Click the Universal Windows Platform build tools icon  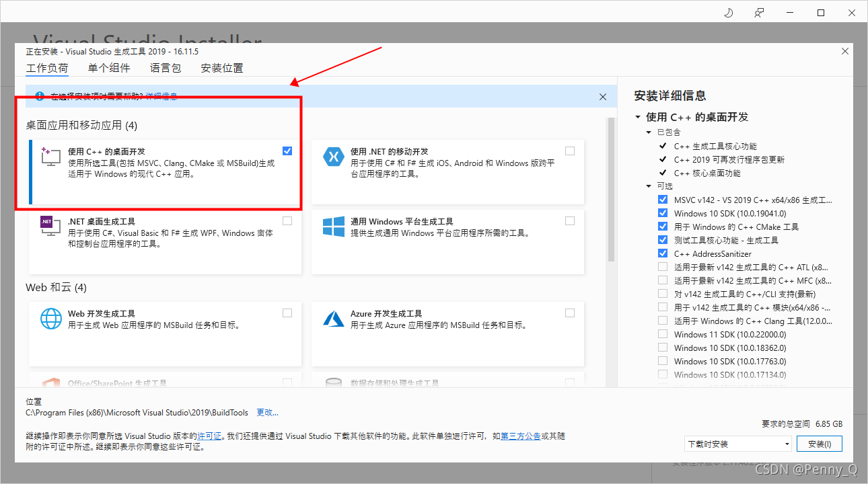coord(334,226)
